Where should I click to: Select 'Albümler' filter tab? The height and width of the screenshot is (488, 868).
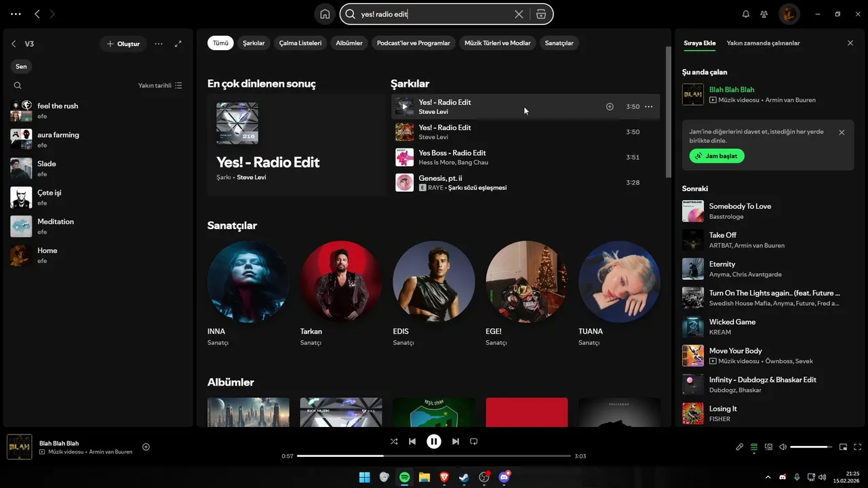click(x=349, y=43)
